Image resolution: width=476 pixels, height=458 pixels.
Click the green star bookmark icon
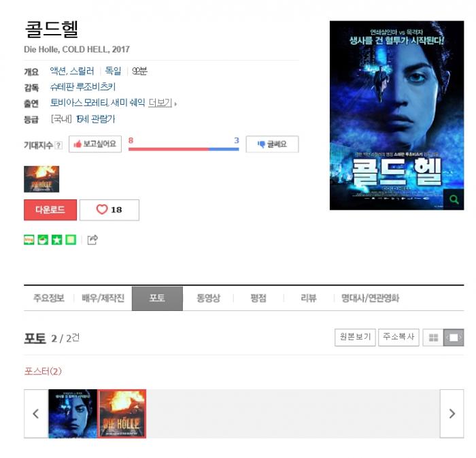pos(56,240)
